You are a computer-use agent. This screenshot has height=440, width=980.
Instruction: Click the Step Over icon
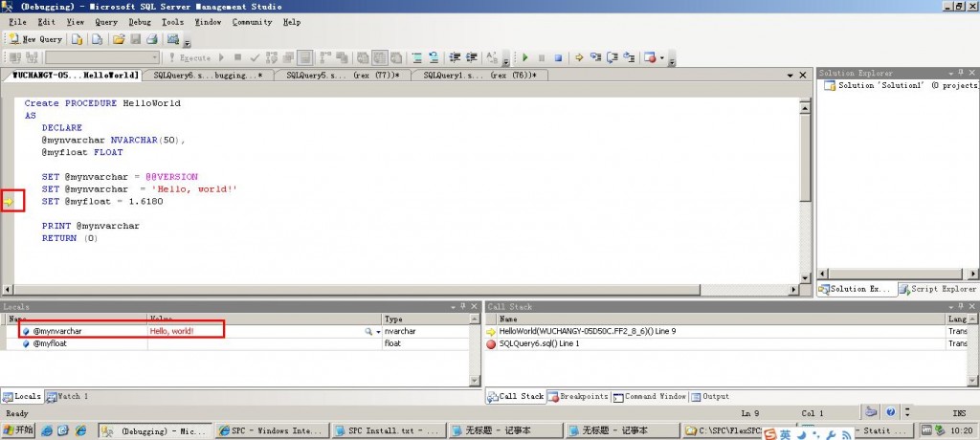612,57
